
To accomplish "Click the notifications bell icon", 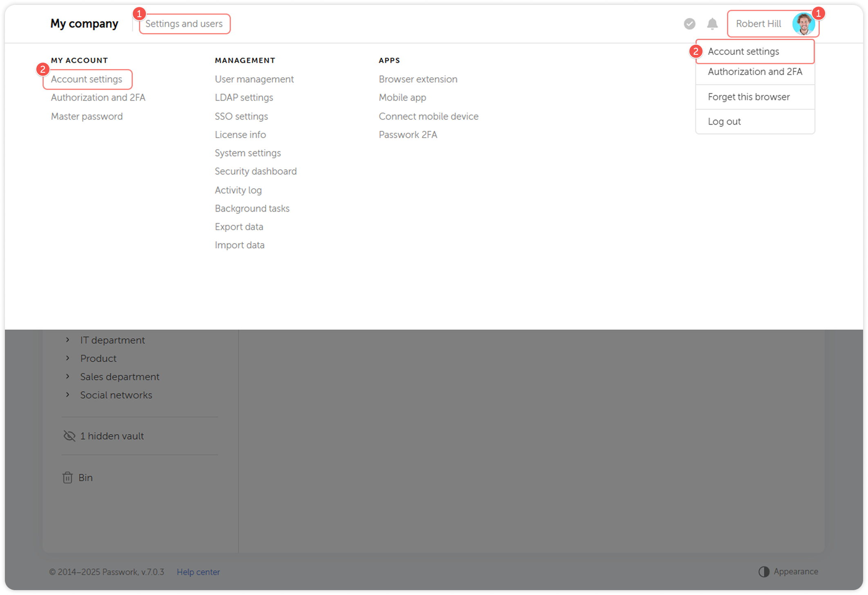I will 712,24.
